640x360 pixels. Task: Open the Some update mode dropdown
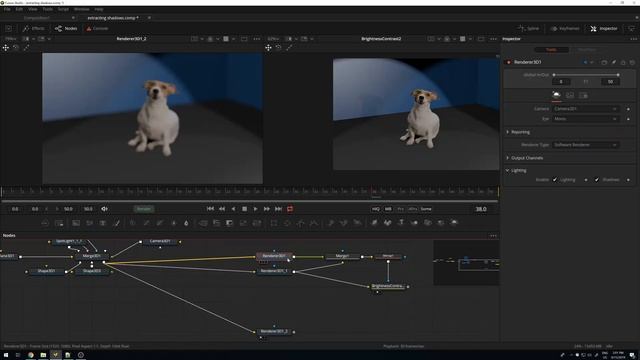tap(426, 209)
